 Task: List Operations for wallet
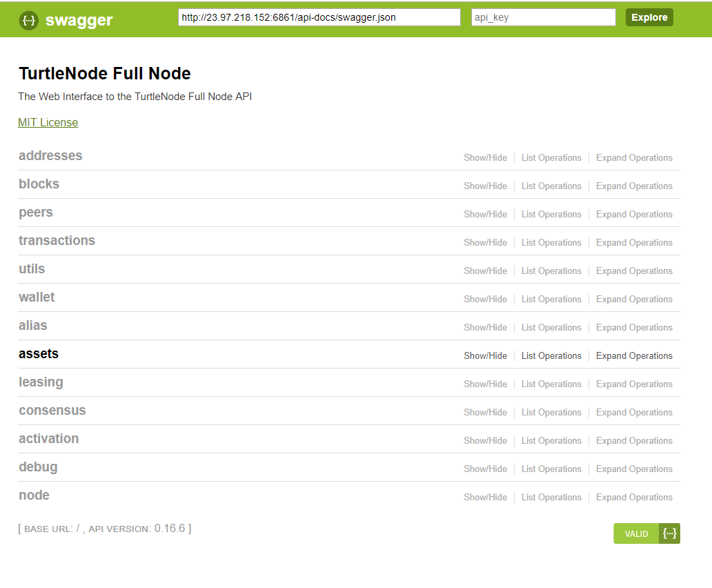click(551, 300)
